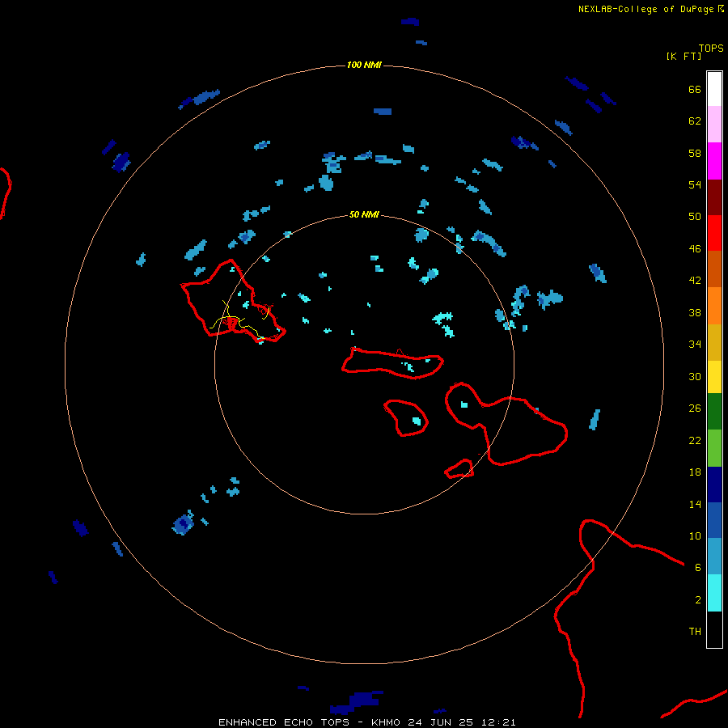
Task: Click the legend value 34
Action: pyautogui.click(x=695, y=345)
